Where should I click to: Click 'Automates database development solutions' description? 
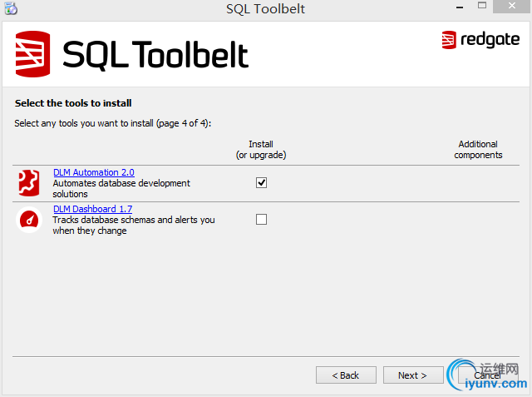point(121,188)
